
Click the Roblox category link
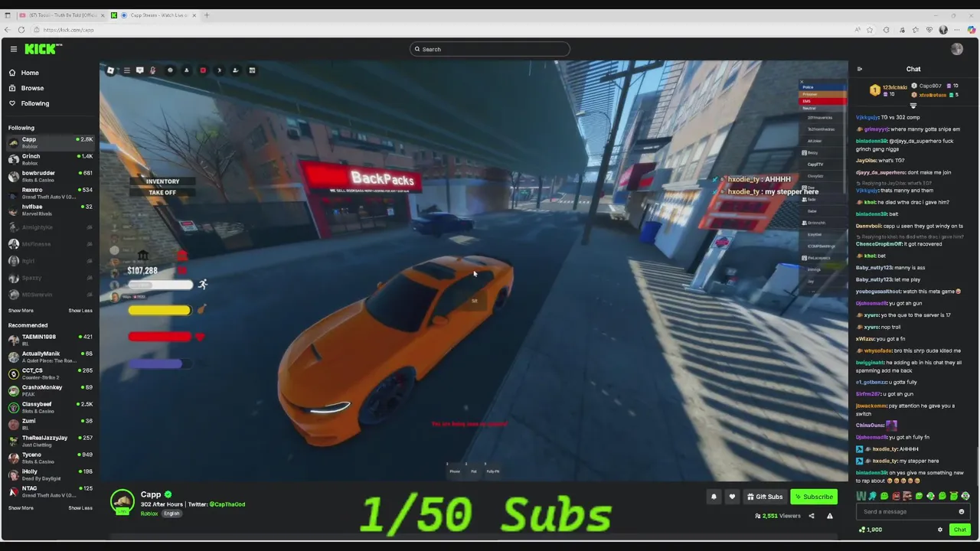(149, 514)
